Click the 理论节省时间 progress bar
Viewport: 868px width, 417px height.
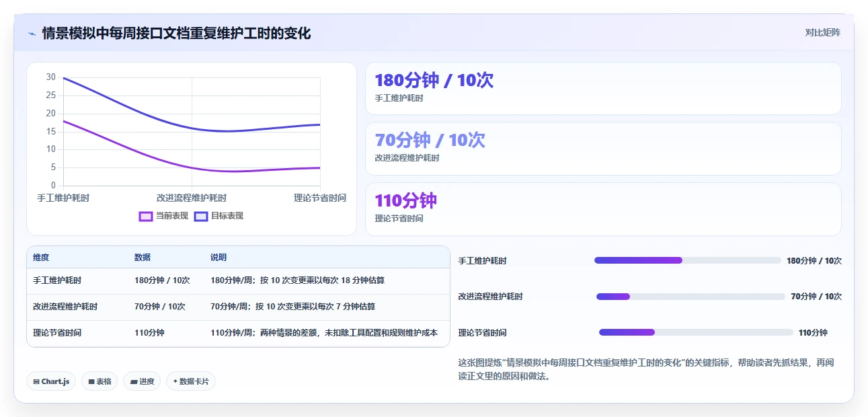(x=696, y=332)
